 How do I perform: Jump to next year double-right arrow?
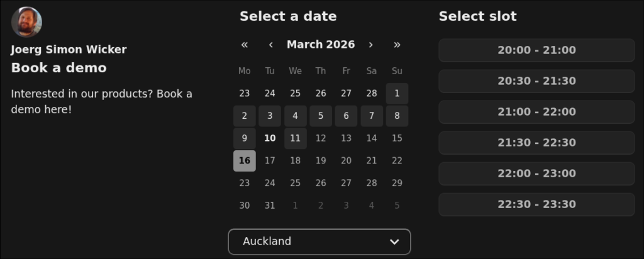[x=397, y=45]
